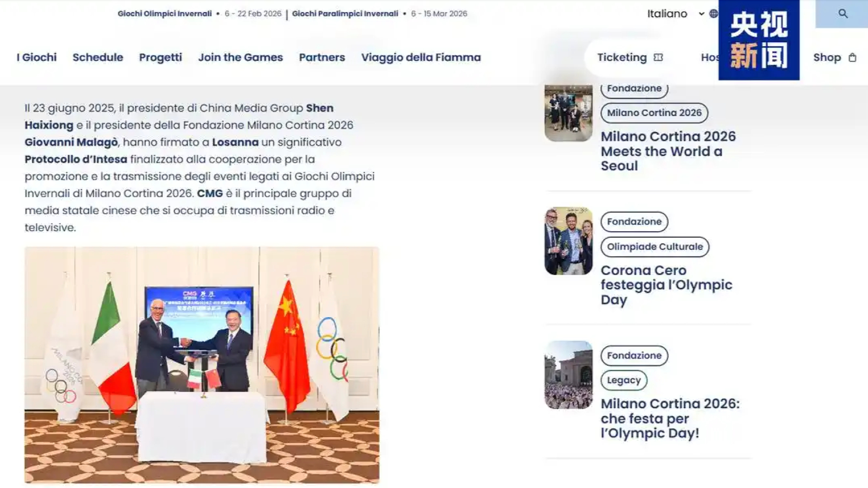Open Corona Cero festeggia l'Olympic Day article

[666, 285]
